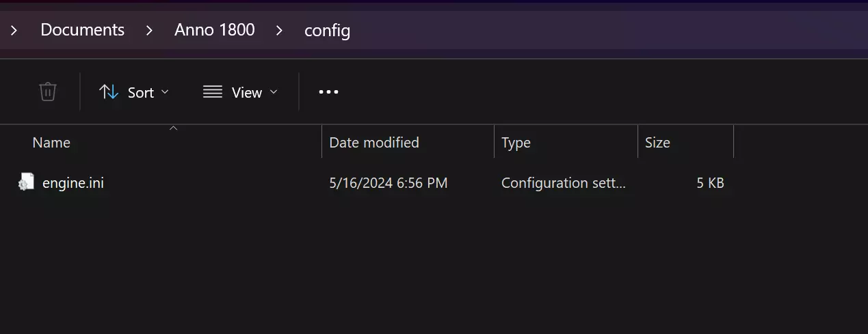Expand the chevron between Anno 1800 and config
Image resolution: width=868 pixels, height=334 pixels.
(279, 30)
